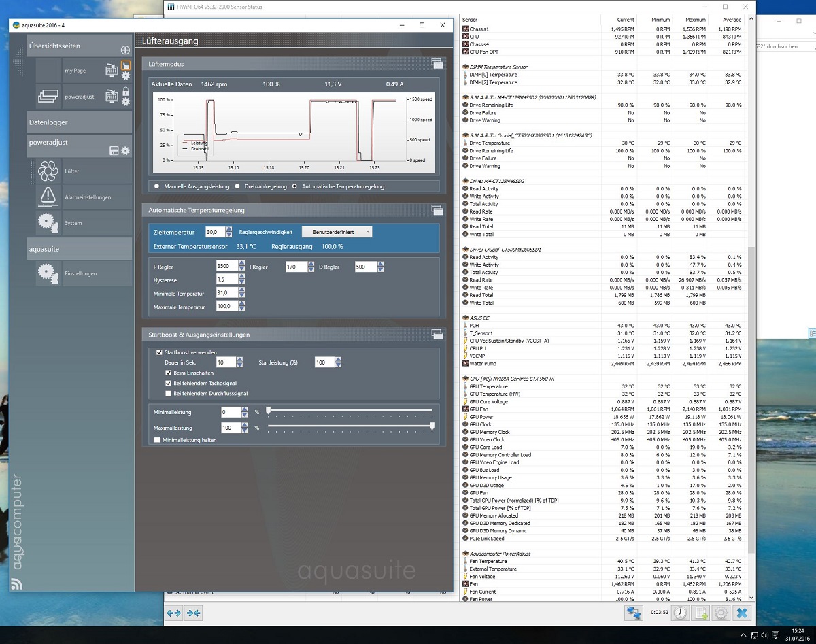Close HWiNFO sensors with blue X icon
The height and width of the screenshot is (644, 816).
742,613
